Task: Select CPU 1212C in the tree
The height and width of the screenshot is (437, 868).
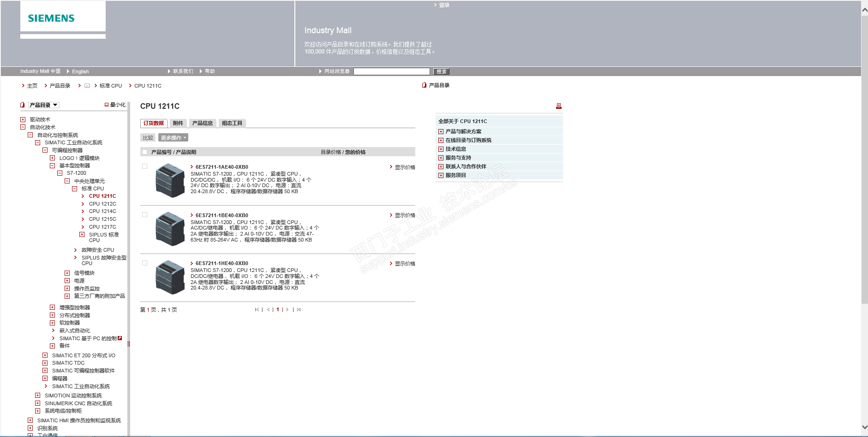Action: pos(102,204)
